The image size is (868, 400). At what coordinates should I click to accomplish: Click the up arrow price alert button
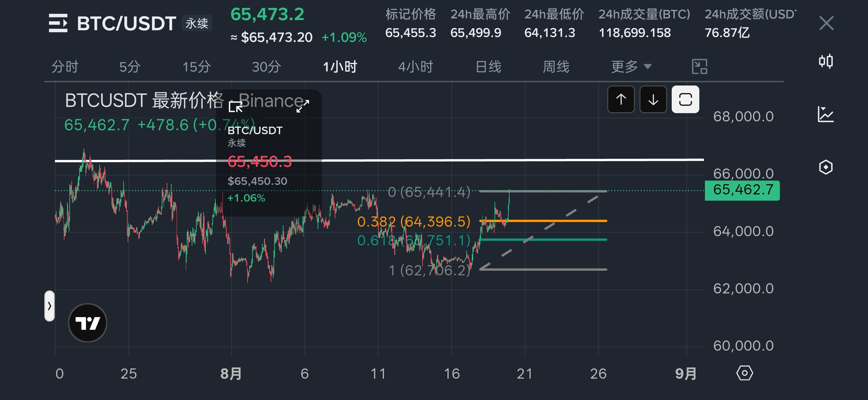[x=621, y=99]
